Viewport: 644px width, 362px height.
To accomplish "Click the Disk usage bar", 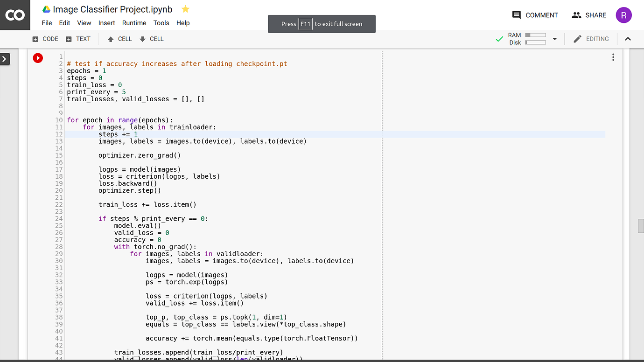I will click(535, 42).
